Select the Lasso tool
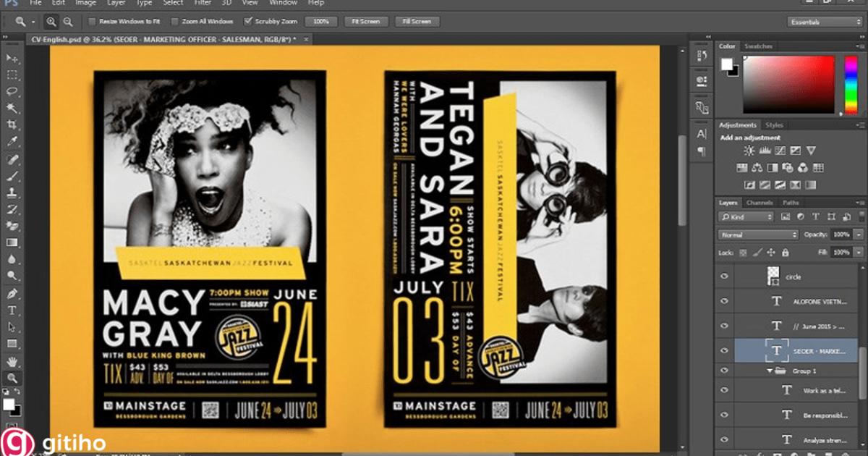 coord(10,89)
